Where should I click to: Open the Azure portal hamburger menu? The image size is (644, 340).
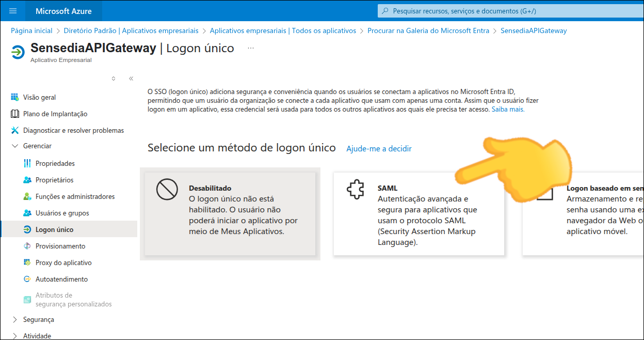(x=13, y=10)
